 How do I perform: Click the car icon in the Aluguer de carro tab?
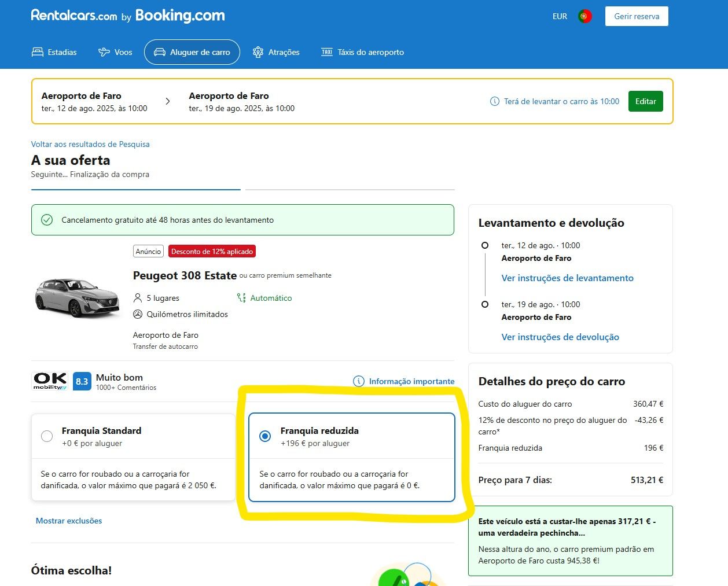[160, 52]
